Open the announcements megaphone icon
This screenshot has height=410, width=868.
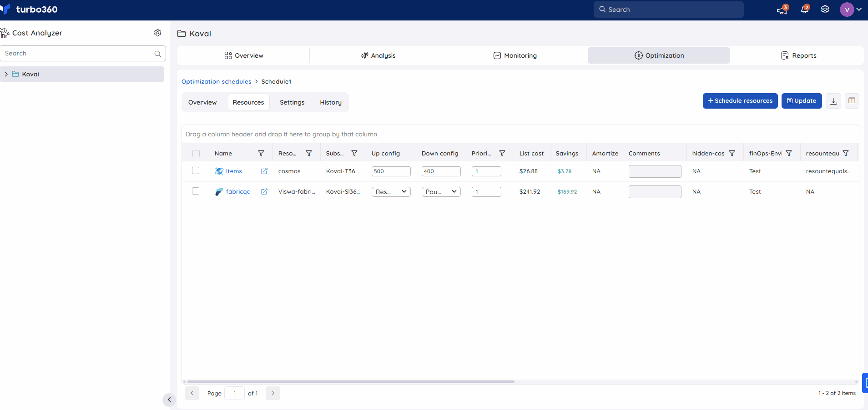pos(782,10)
